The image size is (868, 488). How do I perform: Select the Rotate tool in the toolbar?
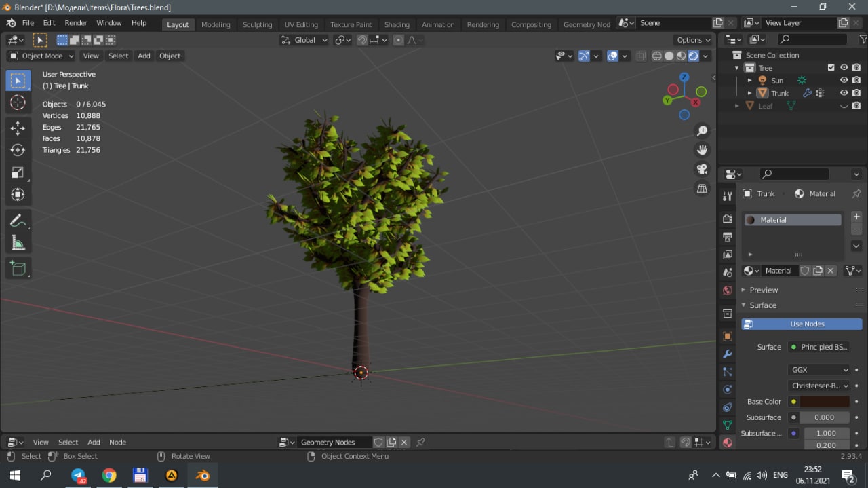(x=18, y=150)
